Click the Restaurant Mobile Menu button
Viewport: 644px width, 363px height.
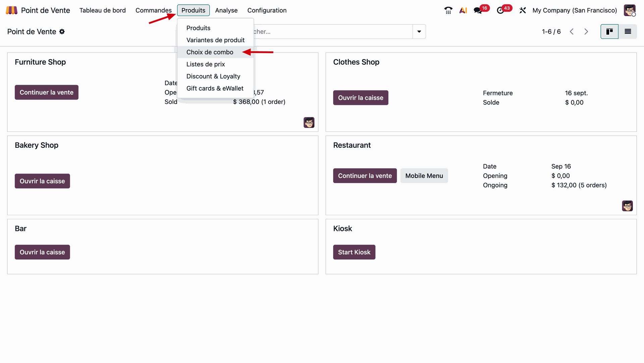pyautogui.click(x=424, y=176)
